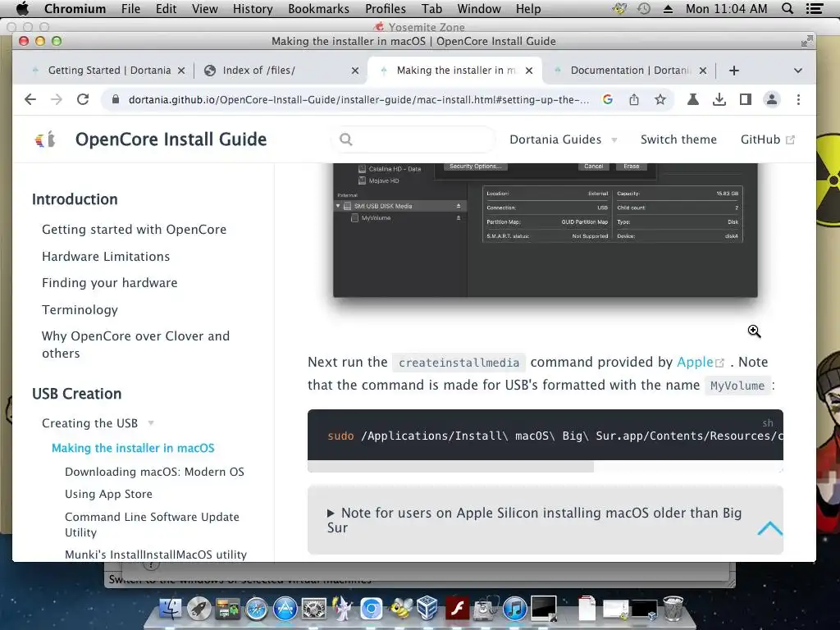
Task: Open Finder from the Dock
Action: point(171,609)
